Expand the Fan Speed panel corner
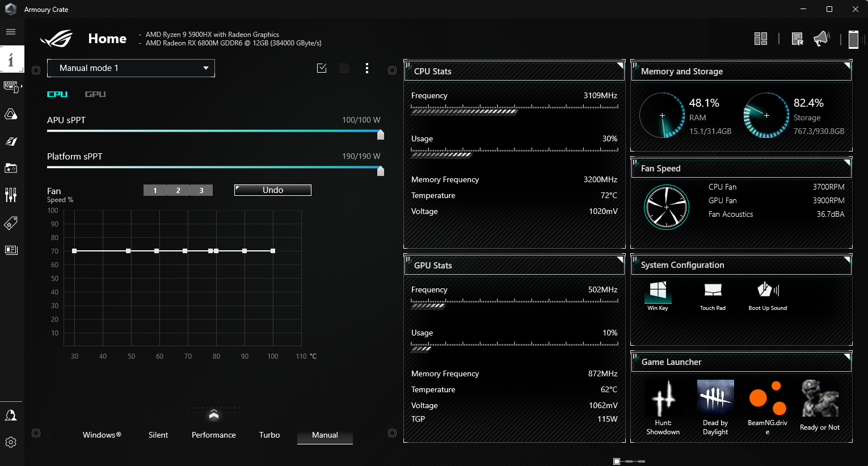Screen dimensions: 868x466 [x=847, y=163]
